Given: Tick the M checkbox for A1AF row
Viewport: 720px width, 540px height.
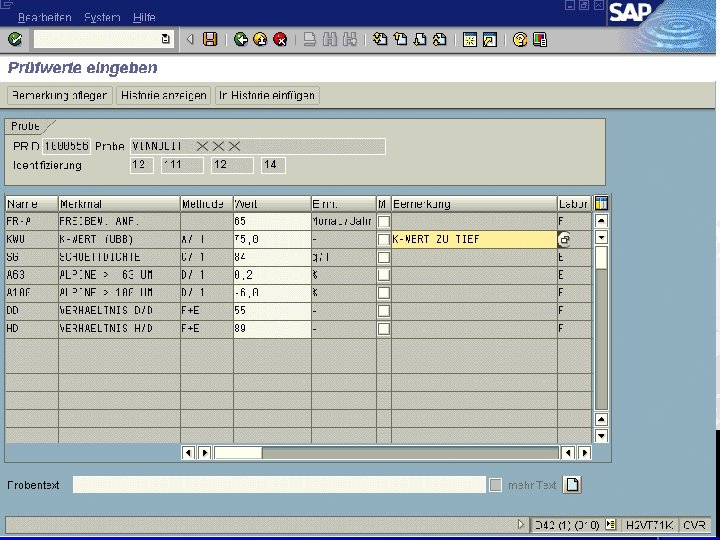Looking at the screenshot, I should 383,293.
